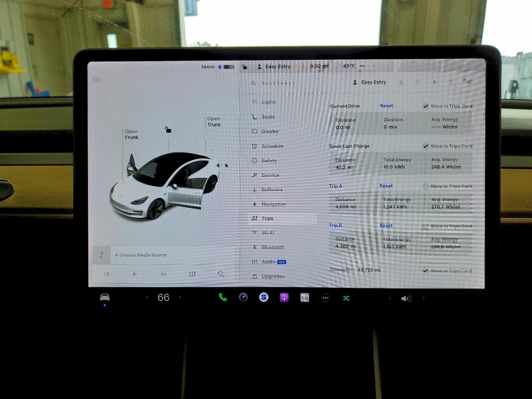Tap Open Trunk label
532x399 pixels.
[214, 121]
